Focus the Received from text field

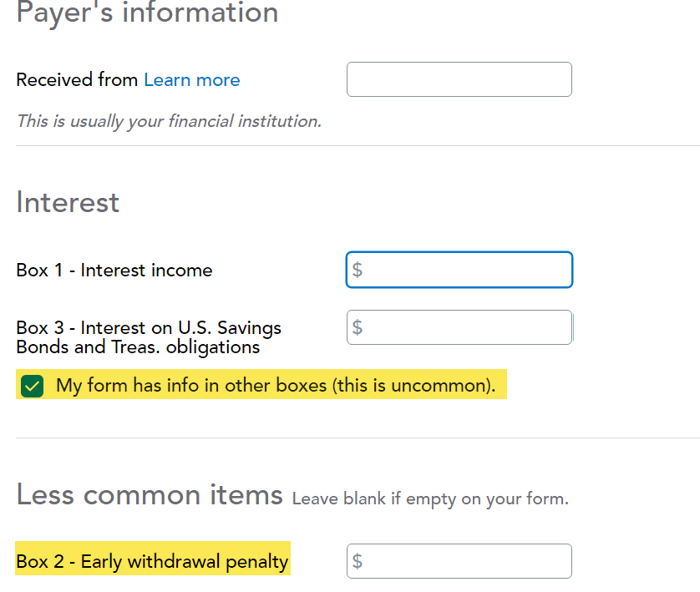tap(459, 79)
